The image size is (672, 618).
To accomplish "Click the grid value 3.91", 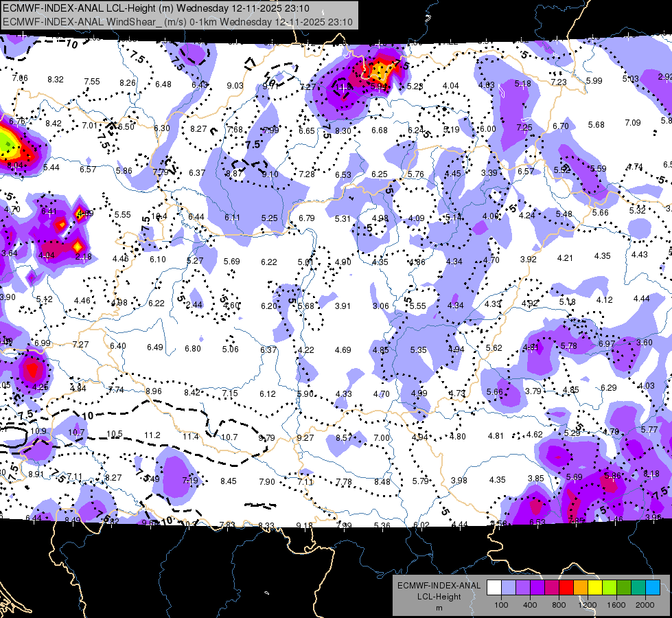I will pyautogui.click(x=343, y=306).
